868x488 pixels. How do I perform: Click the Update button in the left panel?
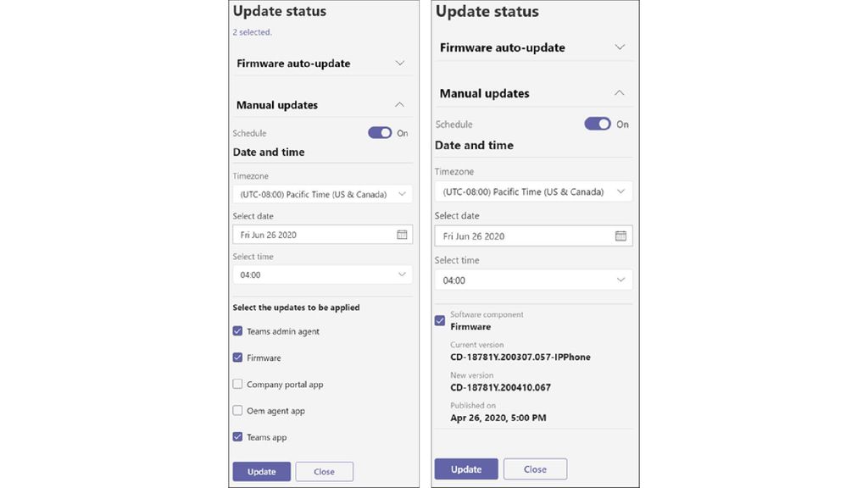click(261, 471)
